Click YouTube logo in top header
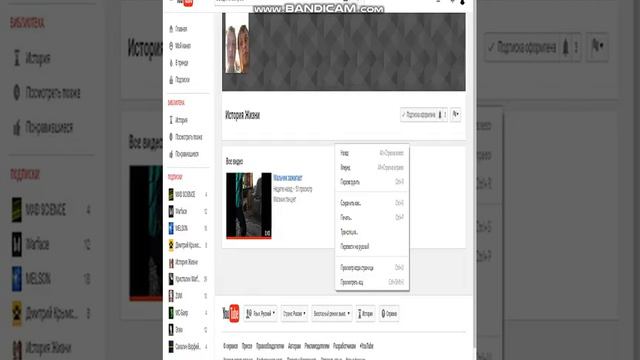The image size is (640, 360). click(185, 3)
